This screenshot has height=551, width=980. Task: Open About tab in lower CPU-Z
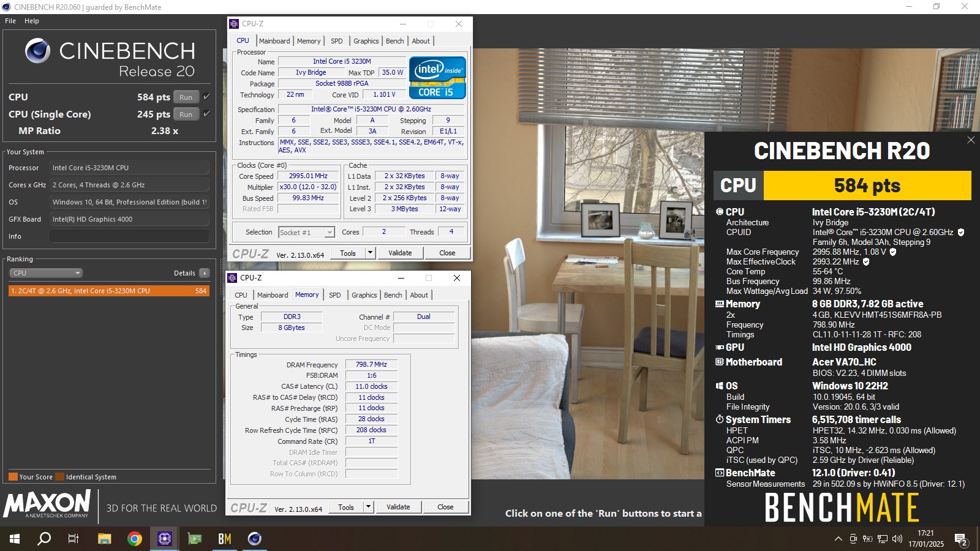(419, 295)
